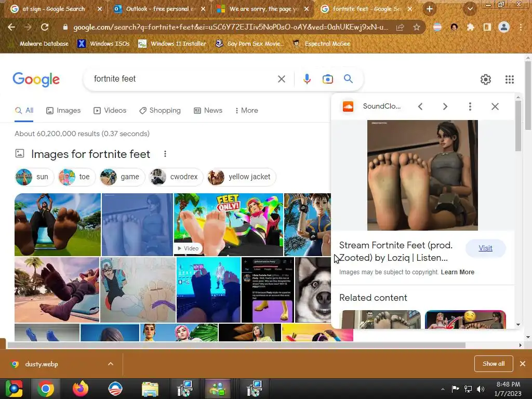Open the Google apps grid
532x399 pixels.
pyautogui.click(x=509, y=79)
